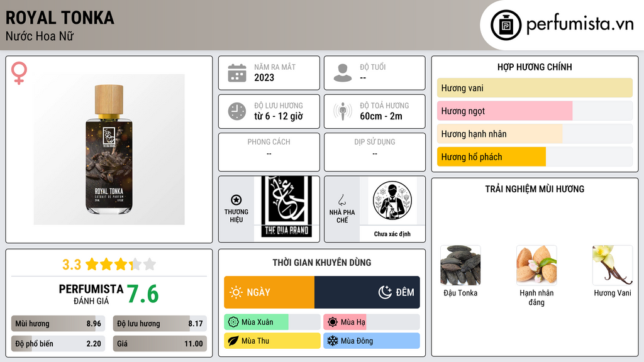
Task: Click the Độ lưu hương 8.17 score bar
Action: click(160, 324)
